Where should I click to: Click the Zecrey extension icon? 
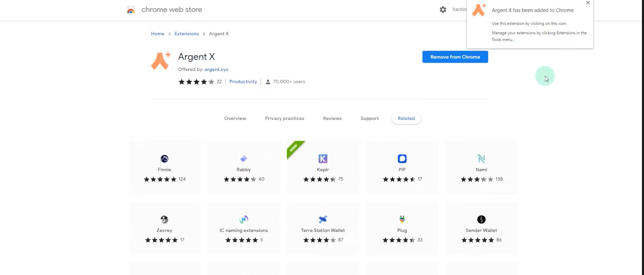tap(164, 219)
